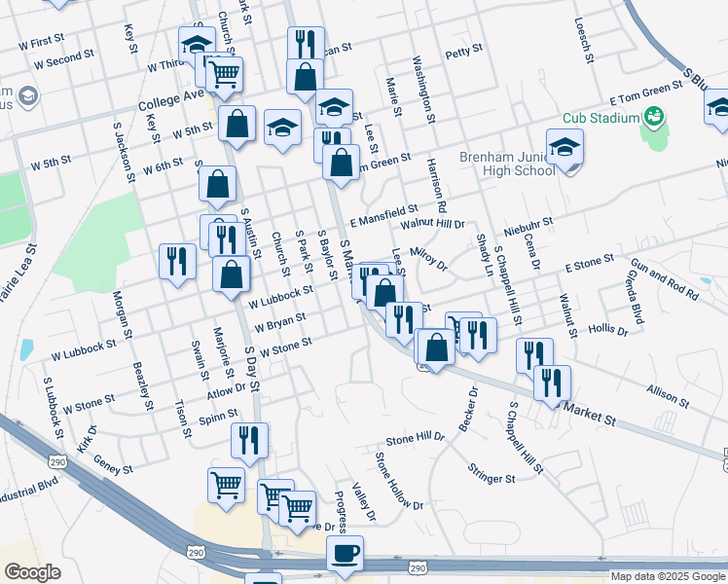Select shopping bag marker above W Lubbock St
Viewport: 728px width, 584px height.
pos(231,274)
